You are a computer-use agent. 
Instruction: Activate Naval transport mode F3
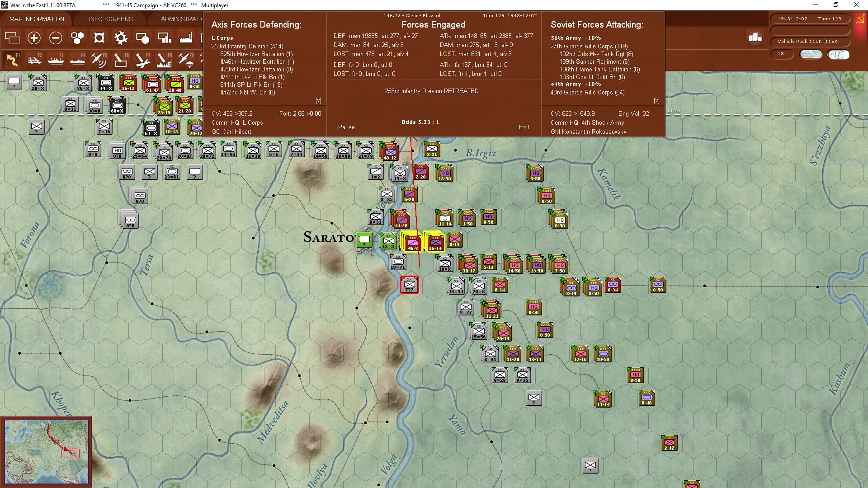pyautogui.click(x=56, y=60)
